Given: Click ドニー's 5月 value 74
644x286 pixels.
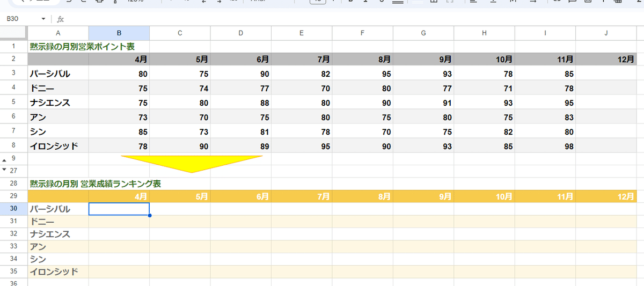Looking at the screenshot, I should [x=180, y=88].
